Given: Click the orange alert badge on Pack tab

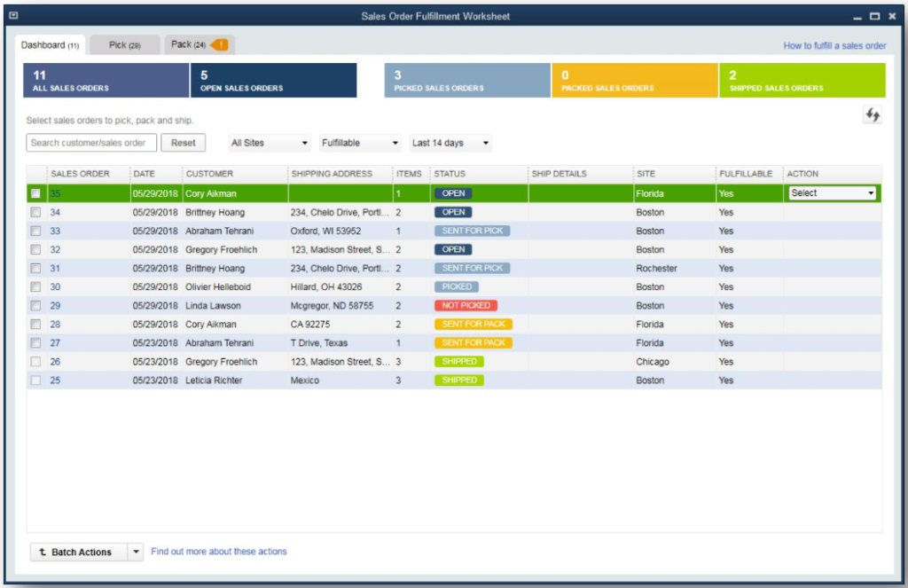Looking at the screenshot, I should [x=219, y=44].
